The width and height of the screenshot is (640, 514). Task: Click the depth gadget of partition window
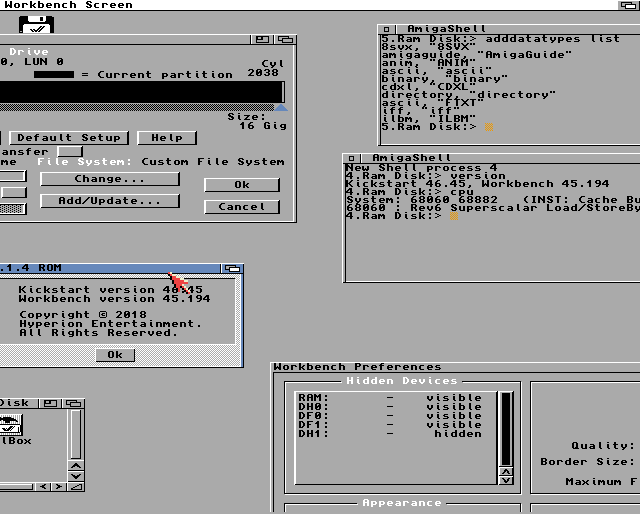tap(285, 40)
